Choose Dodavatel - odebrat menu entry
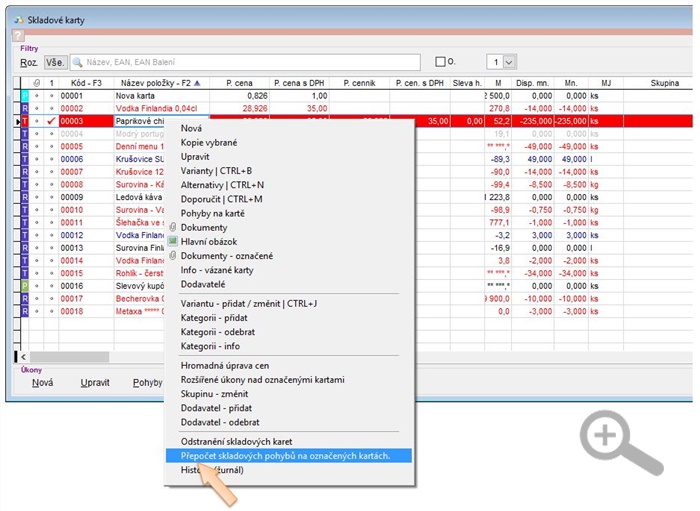Screen dimensions: 700x511 (x=220, y=423)
